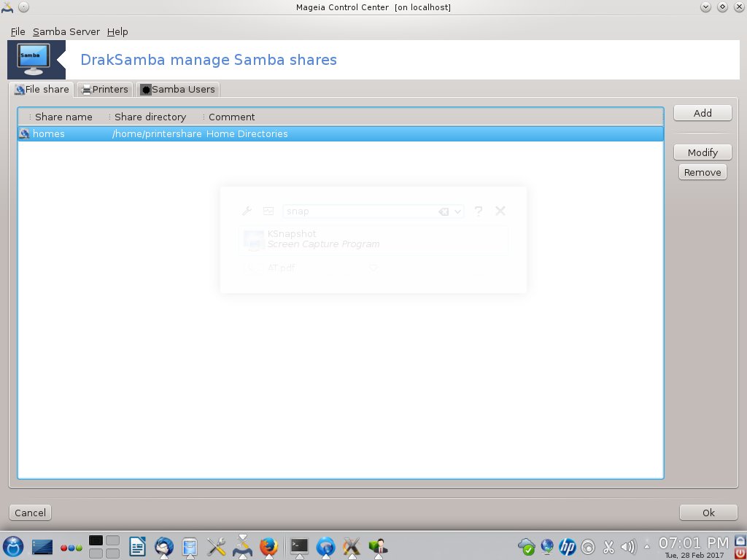Click the Home Directories comment cell
Screen dimensions: 747x560
tap(247, 134)
